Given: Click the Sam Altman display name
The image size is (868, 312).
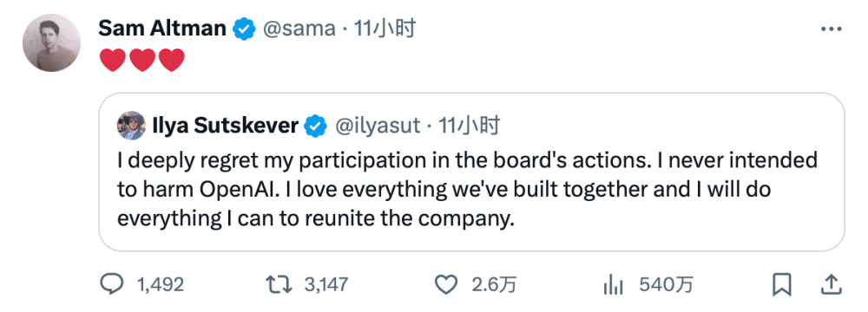Looking at the screenshot, I should coord(162,29).
